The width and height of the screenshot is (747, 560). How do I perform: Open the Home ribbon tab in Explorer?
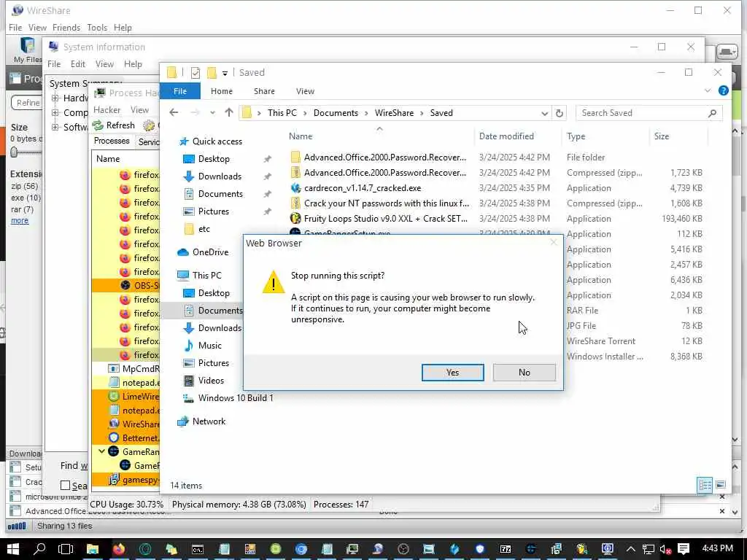(x=222, y=91)
